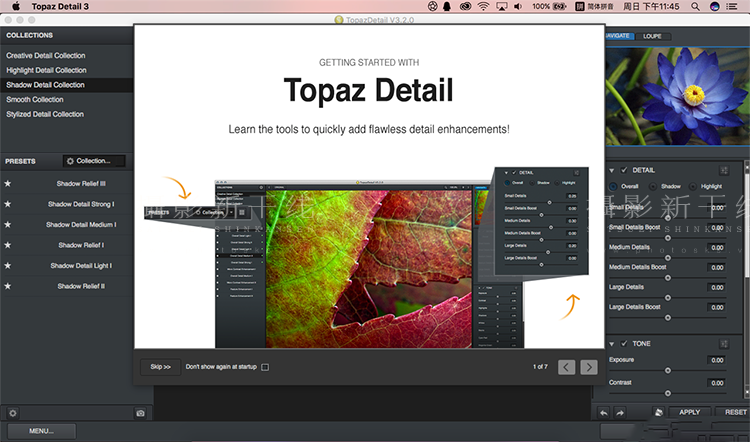Select the Shadow radio button

(652, 186)
